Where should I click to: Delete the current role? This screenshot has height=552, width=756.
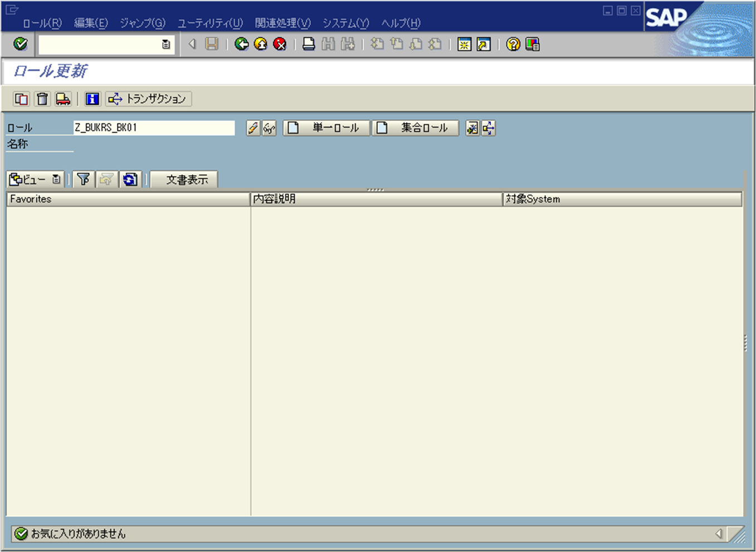pos(42,99)
